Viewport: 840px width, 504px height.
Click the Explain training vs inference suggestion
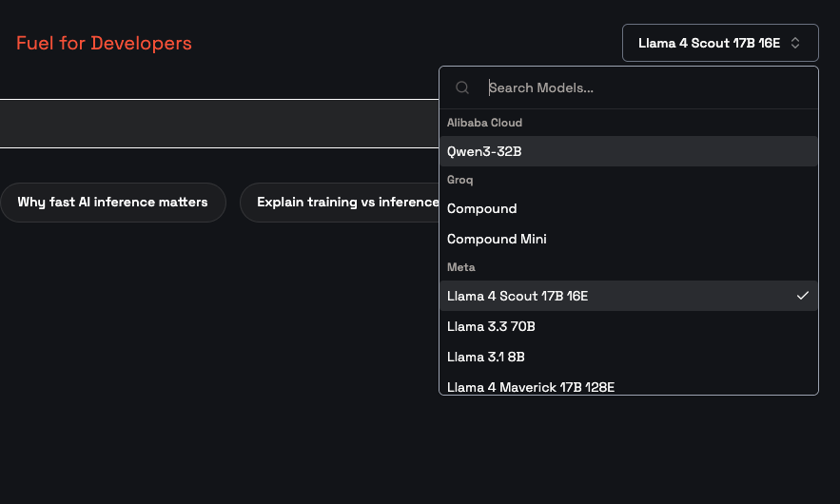(x=341, y=203)
